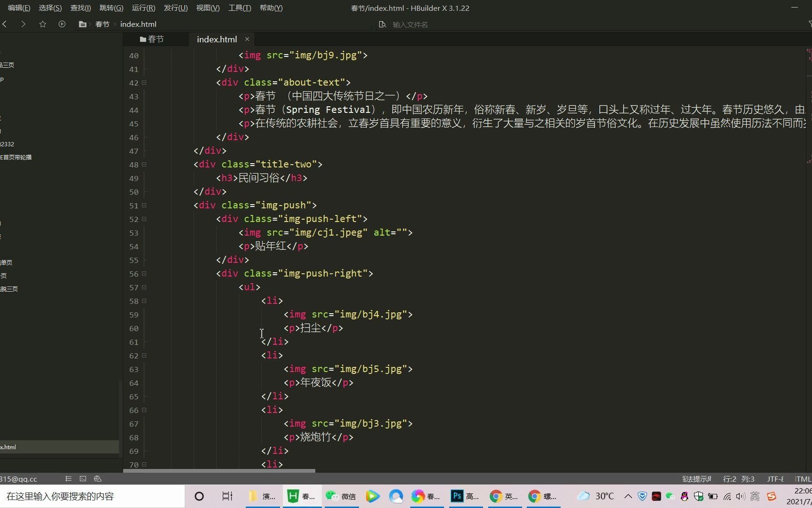Run the page with the toolbar play-circle icon
This screenshot has height=508, width=812.
click(x=62, y=24)
